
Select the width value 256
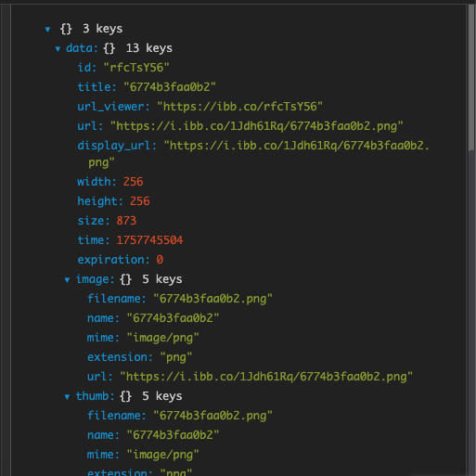[133, 182]
